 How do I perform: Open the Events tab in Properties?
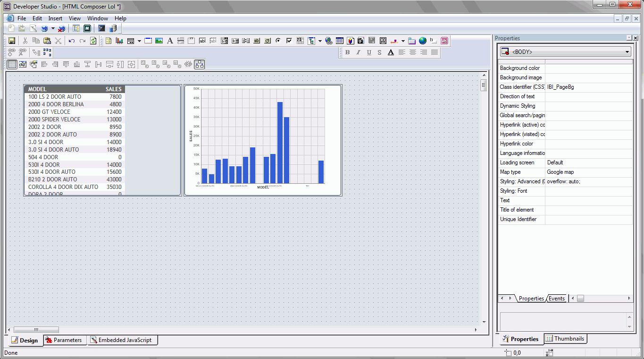coord(557,299)
